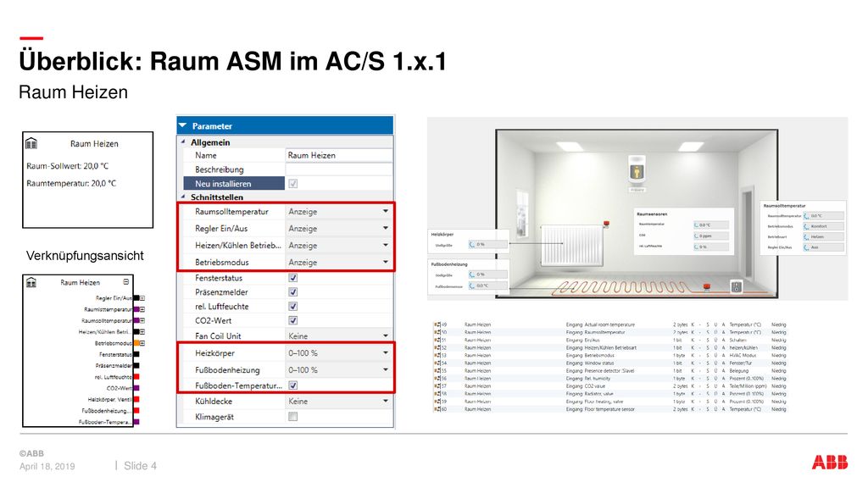The image size is (868, 488).
Task: Click the ABB logo
Action: click(829, 463)
